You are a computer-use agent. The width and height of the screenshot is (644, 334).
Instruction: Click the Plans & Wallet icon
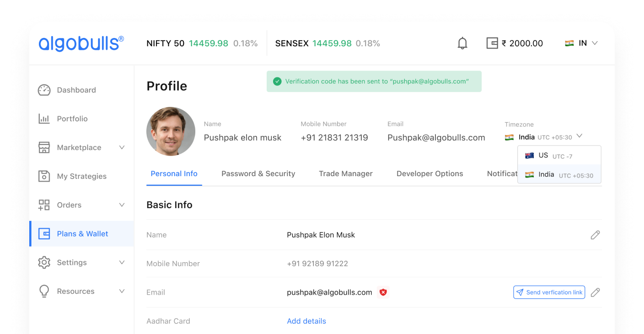[44, 234]
